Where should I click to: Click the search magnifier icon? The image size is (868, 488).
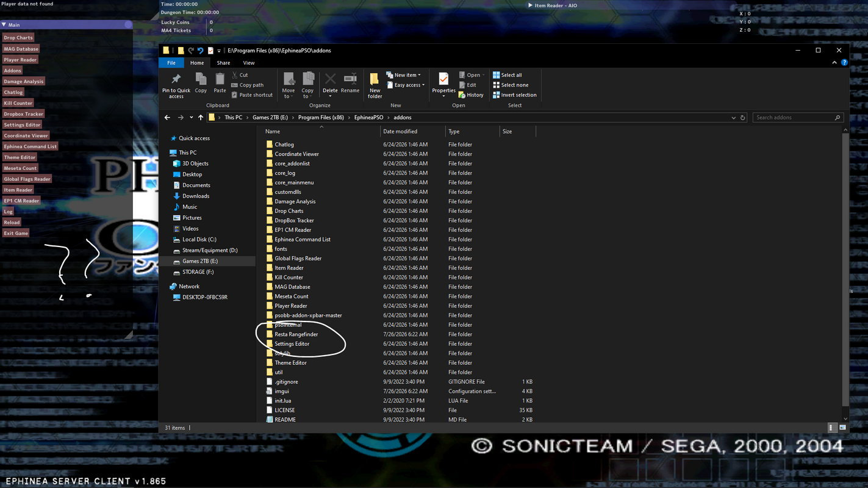pos(838,118)
